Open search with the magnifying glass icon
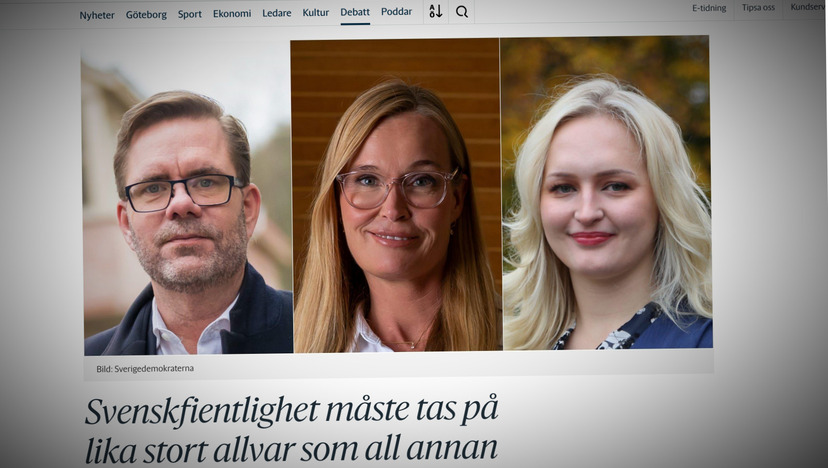The image size is (828, 468). coord(462,12)
